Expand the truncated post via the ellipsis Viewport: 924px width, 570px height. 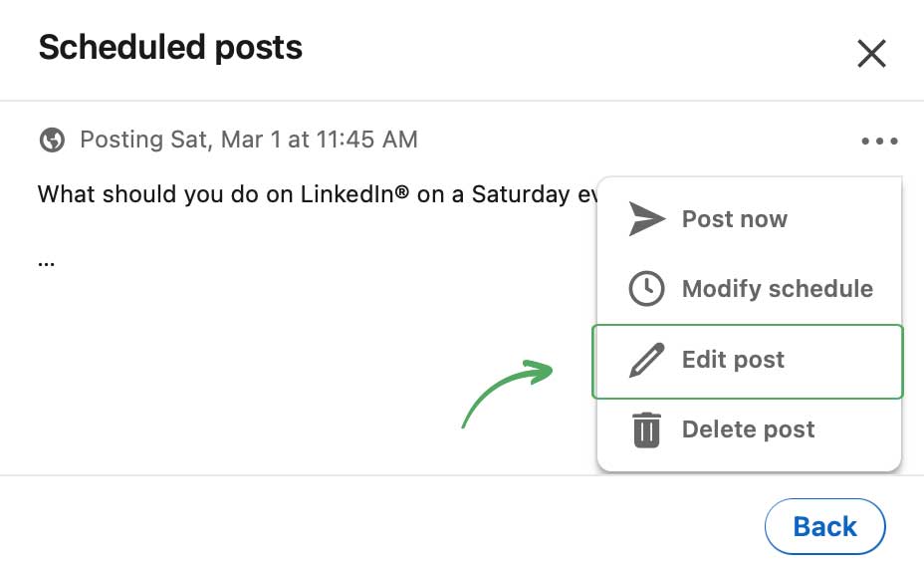46,263
